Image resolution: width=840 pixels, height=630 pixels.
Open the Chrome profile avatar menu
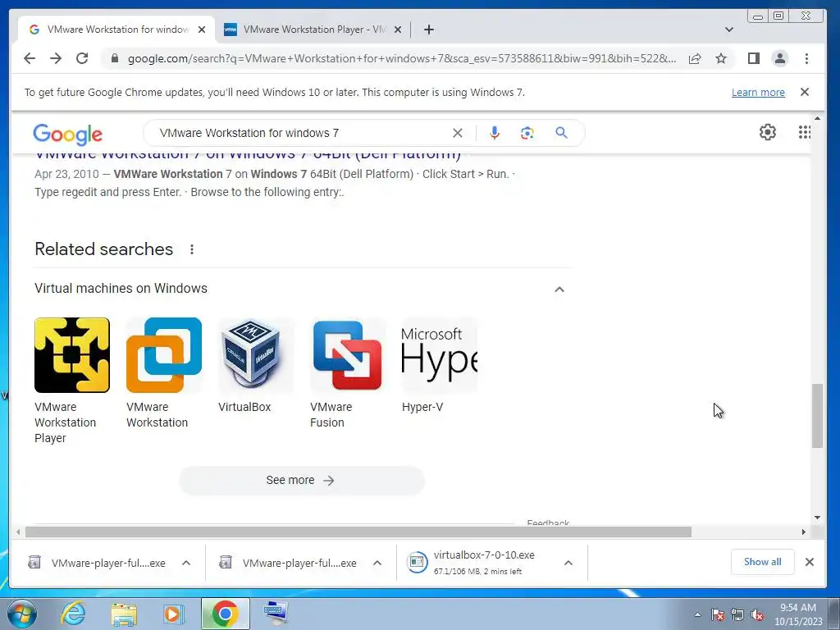click(780, 58)
